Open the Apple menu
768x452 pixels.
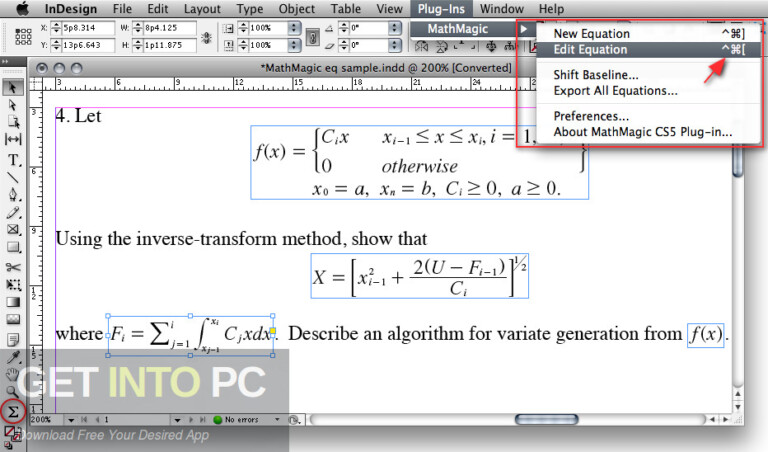tap(23, 9)
